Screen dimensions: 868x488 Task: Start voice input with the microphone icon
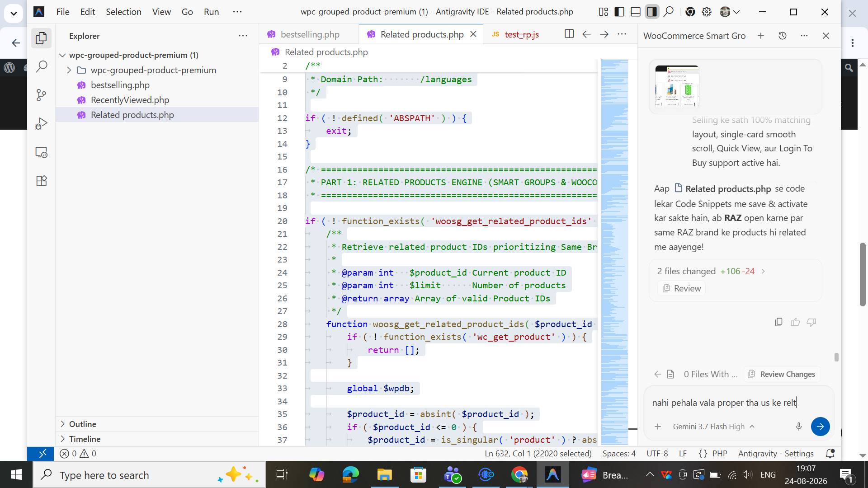pos(799,427)
